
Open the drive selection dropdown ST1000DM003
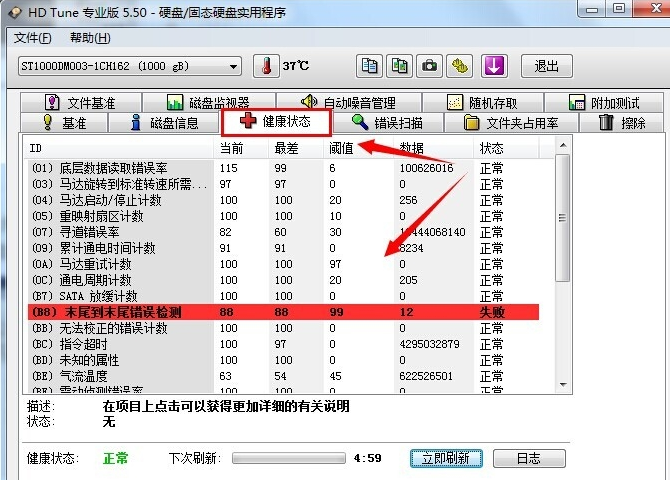[x=129, y=66]
